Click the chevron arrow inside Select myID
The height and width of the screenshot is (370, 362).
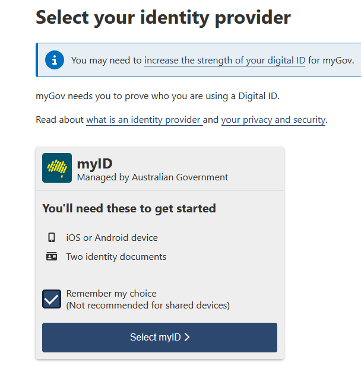click(x=187, y=337)
